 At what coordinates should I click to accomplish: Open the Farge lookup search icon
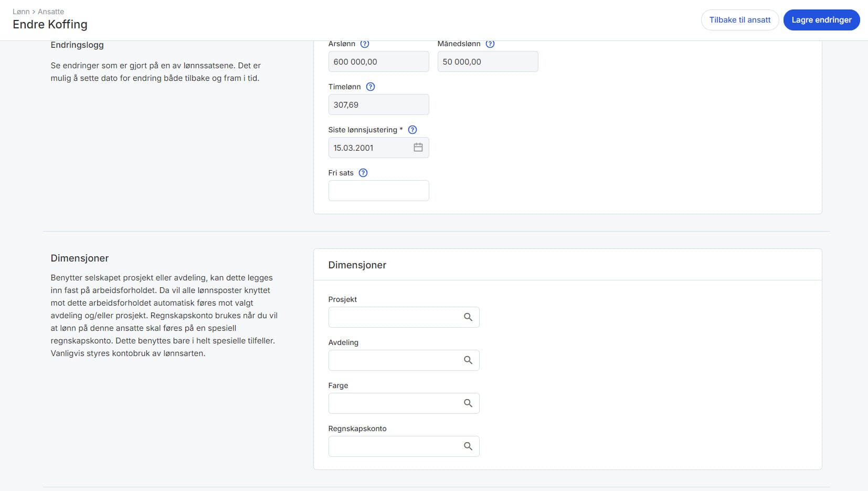click(x=468, y=403)
